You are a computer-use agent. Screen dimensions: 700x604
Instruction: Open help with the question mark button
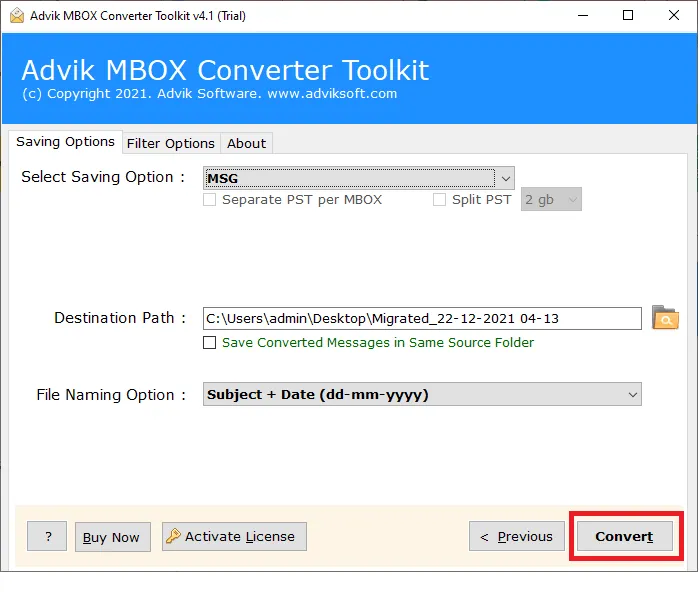point(47,536)
